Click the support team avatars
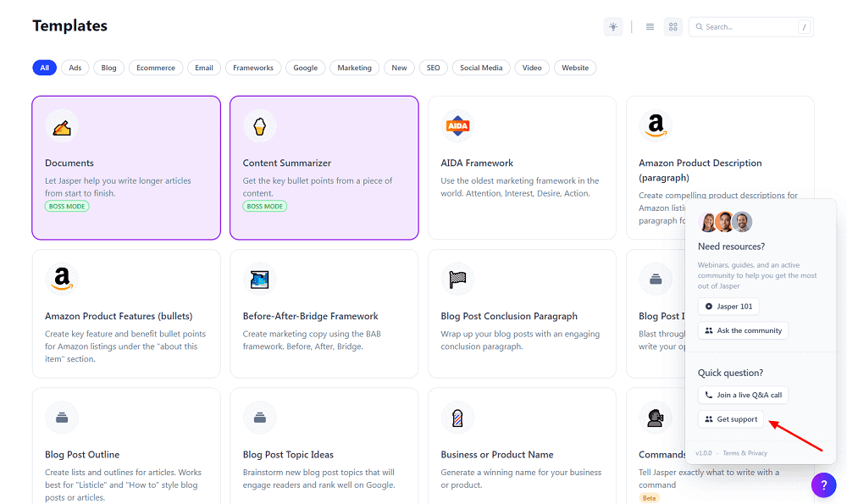Image resolution: width=847 pixels, height=504 pixels. (725, 222)
